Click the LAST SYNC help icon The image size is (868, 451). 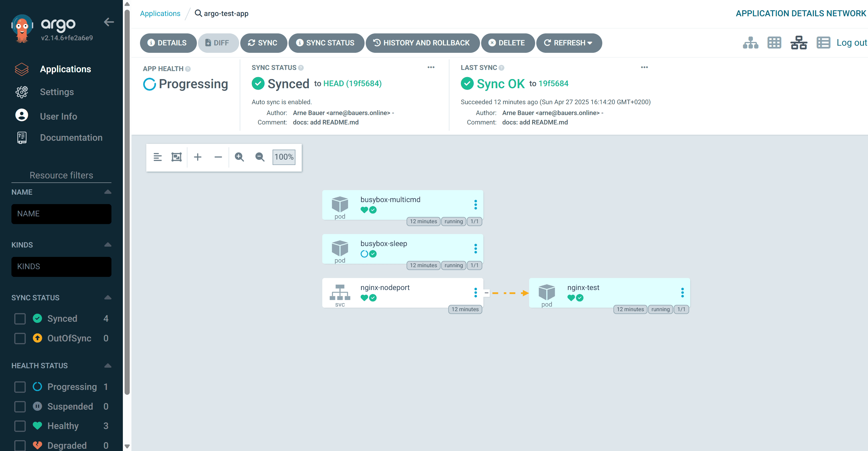[x=501, y=68]
